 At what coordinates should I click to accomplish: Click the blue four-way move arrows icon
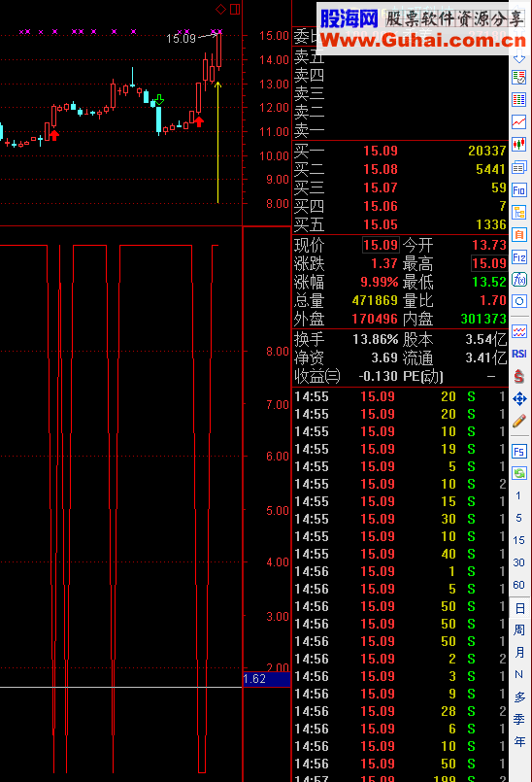point(519,398)
